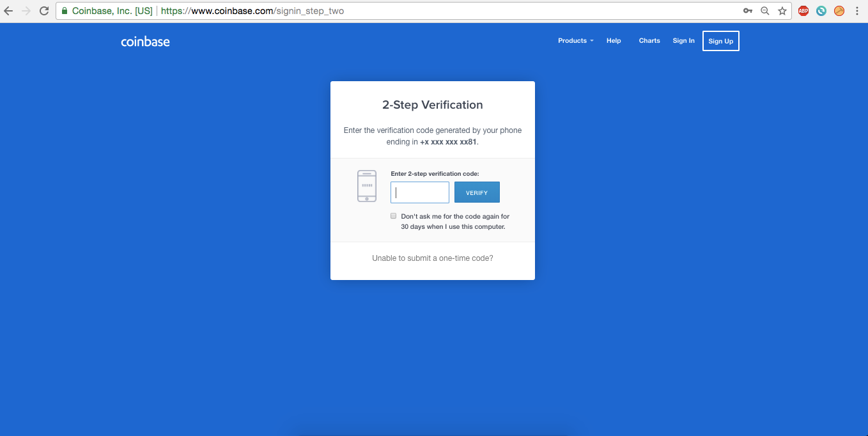Click the orange circular extension icon
868x436 pixels.
[839, 11]
